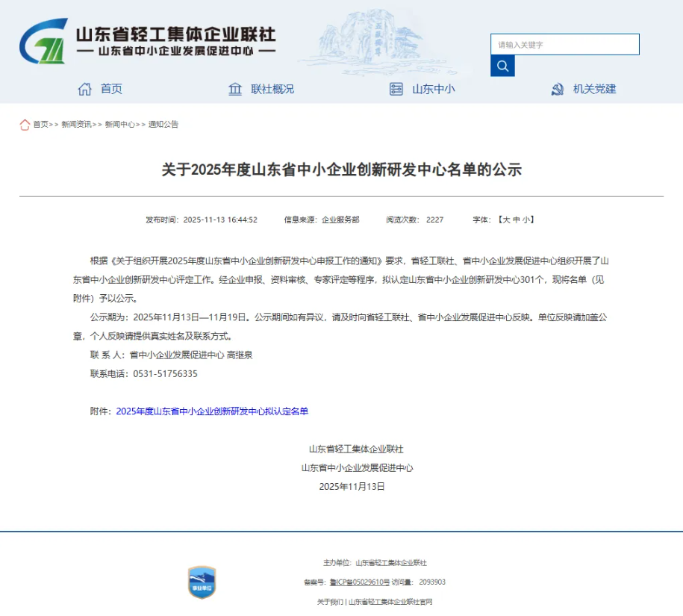
Task: Go to 新闻资讯 in the breadcrumb
Action: pyautogui.click(x=76, y=125)
